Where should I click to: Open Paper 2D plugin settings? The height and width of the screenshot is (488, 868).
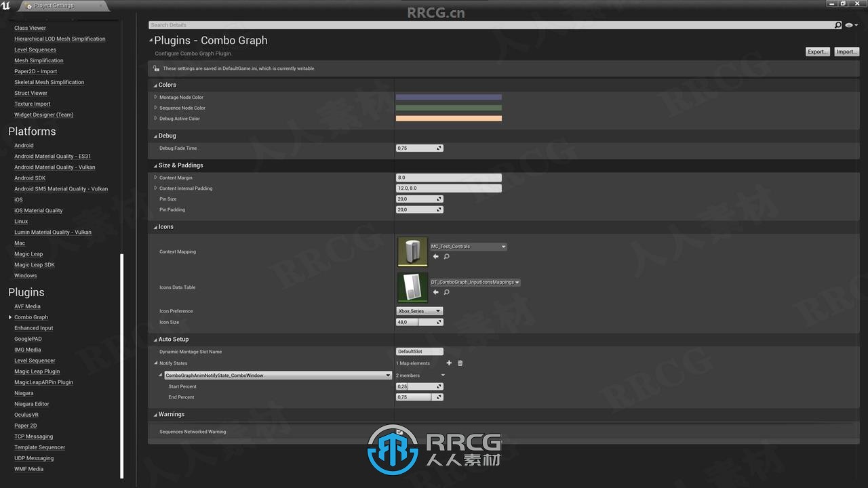26,426
